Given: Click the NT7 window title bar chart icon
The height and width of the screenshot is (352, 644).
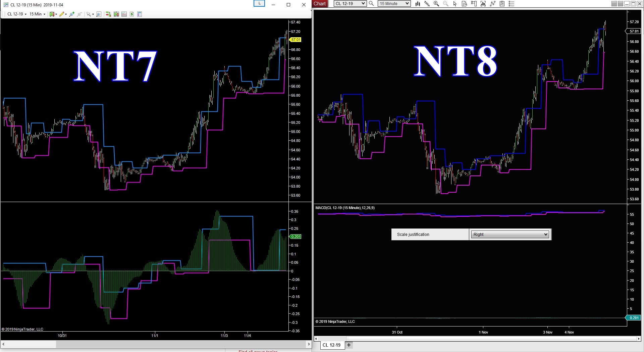Looking at the screenshot, I should 6,5.
